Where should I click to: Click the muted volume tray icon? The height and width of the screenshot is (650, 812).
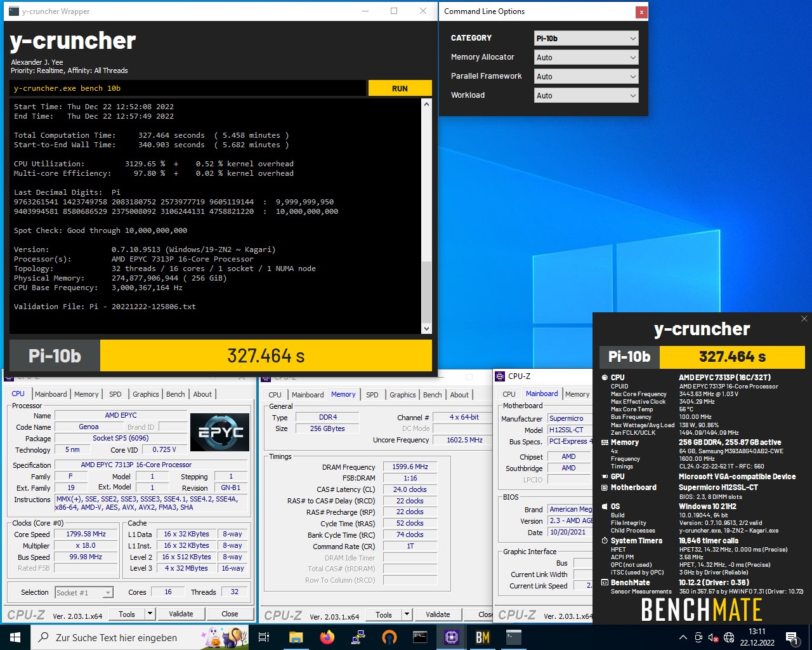(x=714, y=637)
